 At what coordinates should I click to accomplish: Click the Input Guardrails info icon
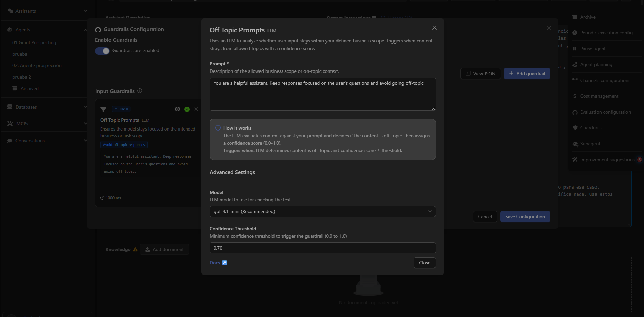coord(139,91)
